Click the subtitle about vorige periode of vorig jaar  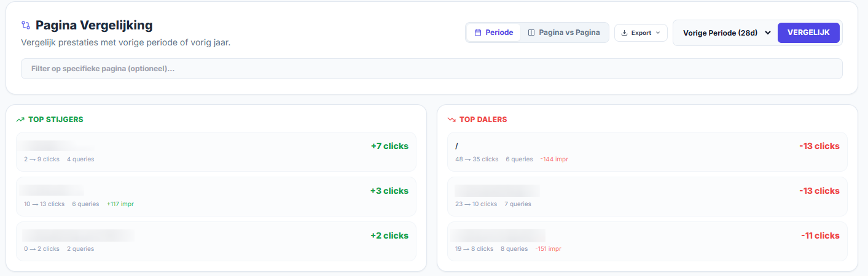pos(125,43)
